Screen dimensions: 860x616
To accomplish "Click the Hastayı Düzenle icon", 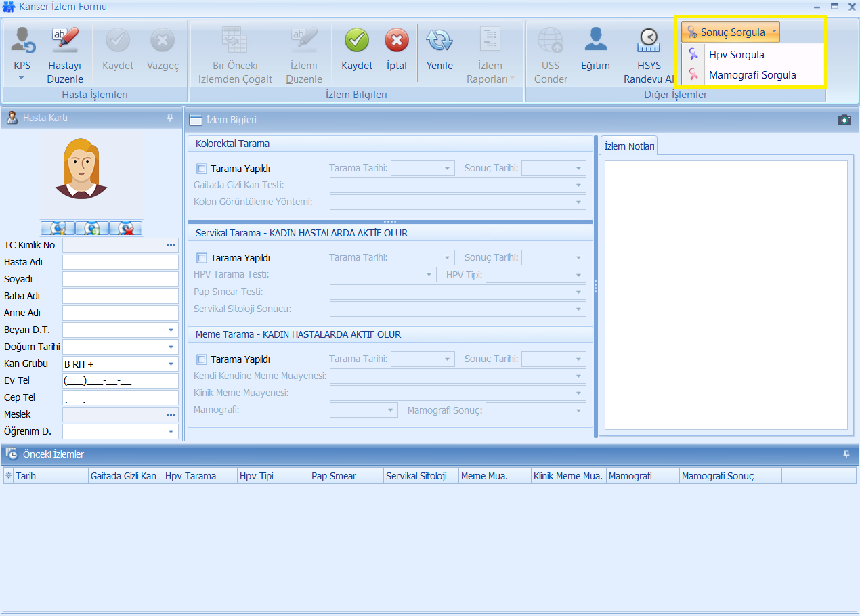I will click(65, 42).
